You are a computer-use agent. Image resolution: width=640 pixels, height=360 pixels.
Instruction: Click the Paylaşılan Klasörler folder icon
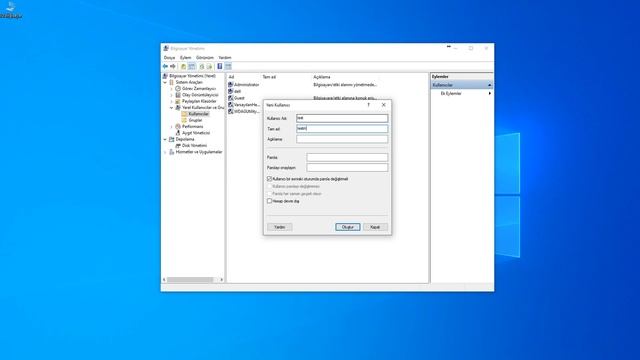[x=178, y=101]
